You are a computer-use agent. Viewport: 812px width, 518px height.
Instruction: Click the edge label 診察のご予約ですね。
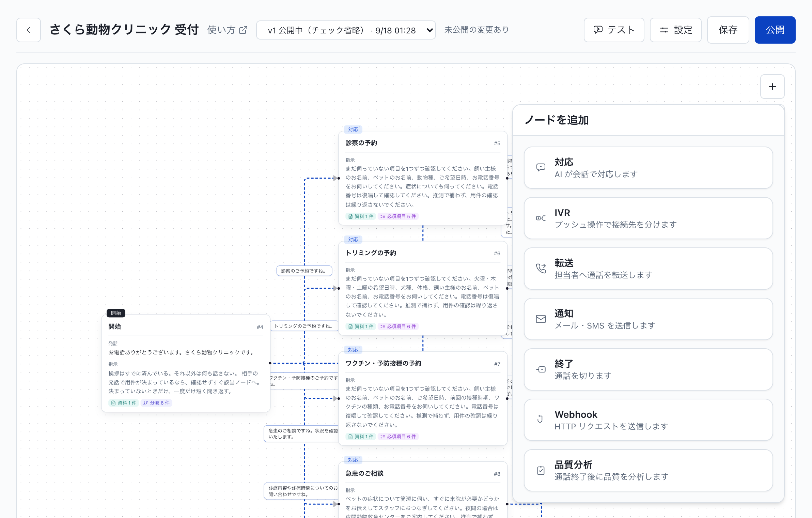tap(304, 271)
